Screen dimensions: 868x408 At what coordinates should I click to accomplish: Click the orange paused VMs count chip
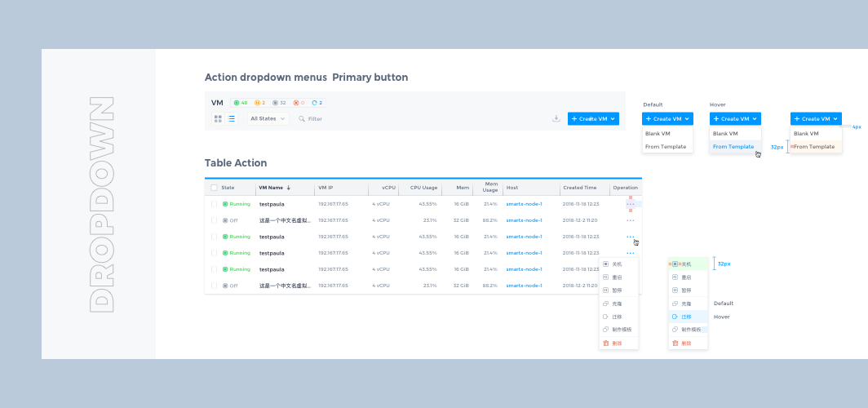259,103
